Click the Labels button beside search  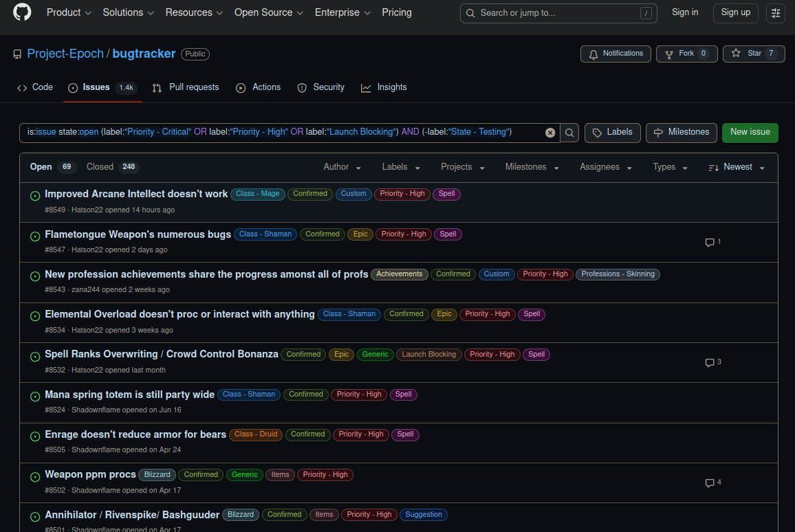(x=613, y=133)
